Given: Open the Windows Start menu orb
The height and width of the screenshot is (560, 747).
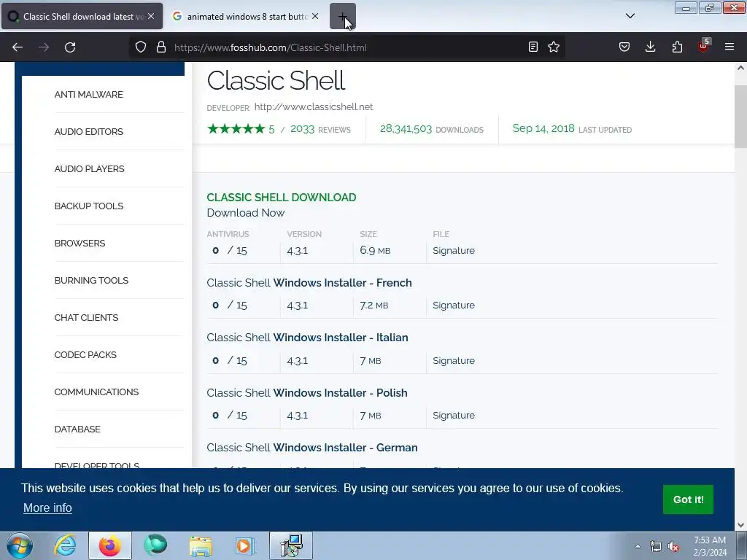Looking at the screenshot, I should (20, 545).
